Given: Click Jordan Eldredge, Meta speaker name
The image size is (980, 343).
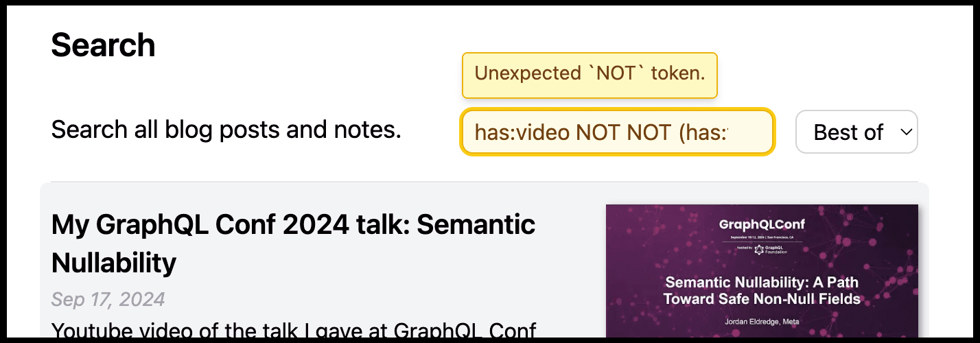Looking at the screenshot, I should coord(761,321).
